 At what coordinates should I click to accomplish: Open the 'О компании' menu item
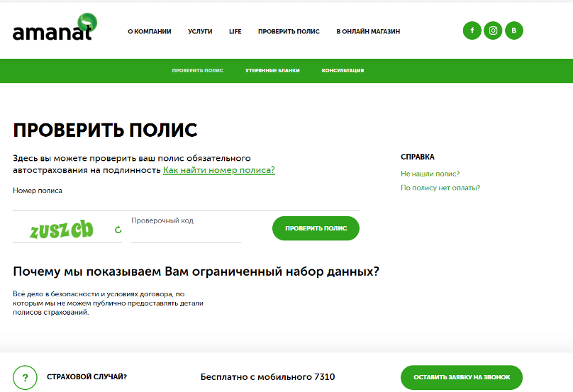150,32
